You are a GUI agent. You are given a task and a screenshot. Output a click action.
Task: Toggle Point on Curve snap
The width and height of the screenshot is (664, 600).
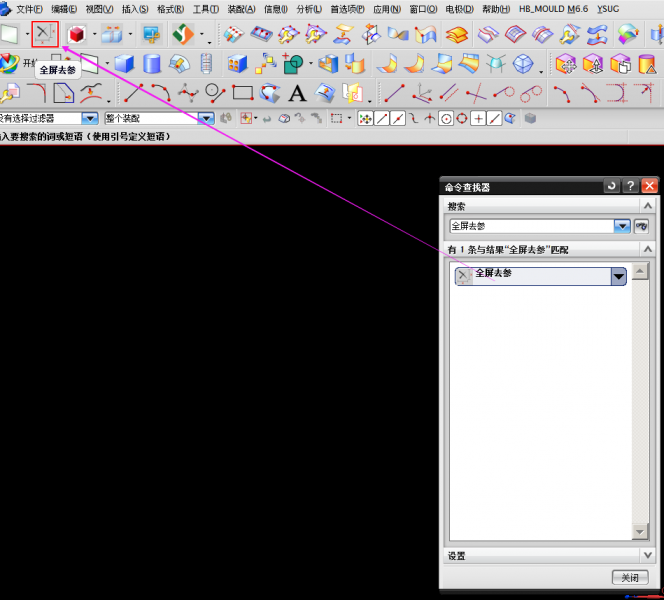click(x=494, y=119)
